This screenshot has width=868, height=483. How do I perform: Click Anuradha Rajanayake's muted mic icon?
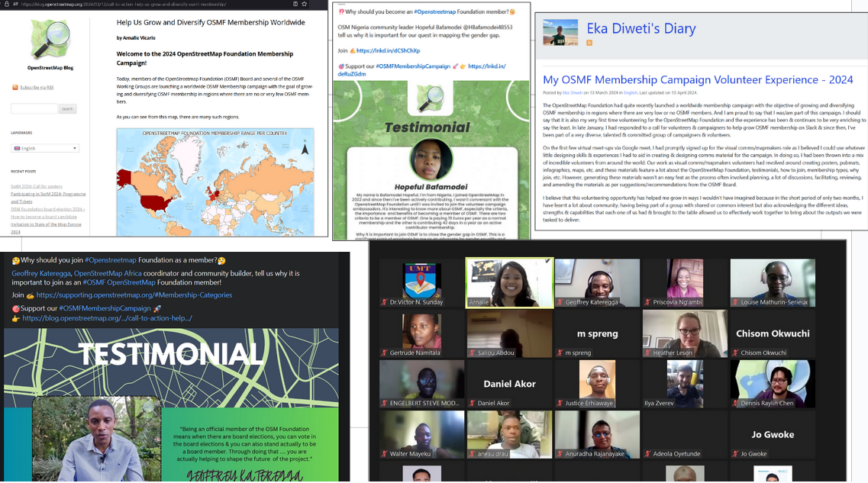point(560,454)
